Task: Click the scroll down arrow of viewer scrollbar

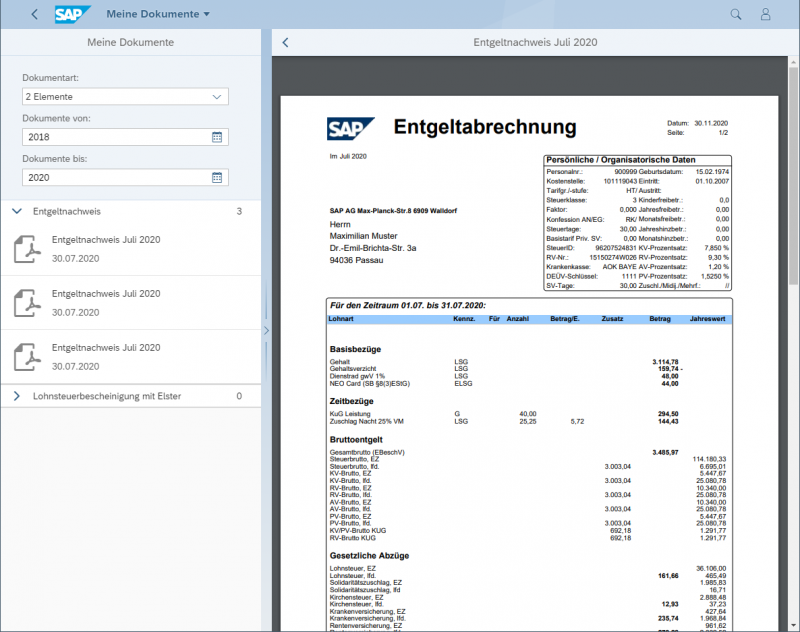Action: click(793, 625)
